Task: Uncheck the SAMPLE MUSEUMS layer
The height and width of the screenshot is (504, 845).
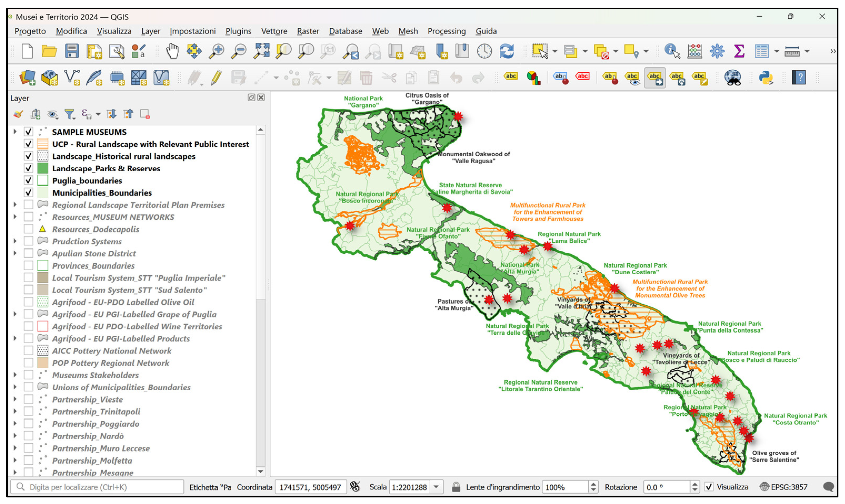Action: (28, 132)
